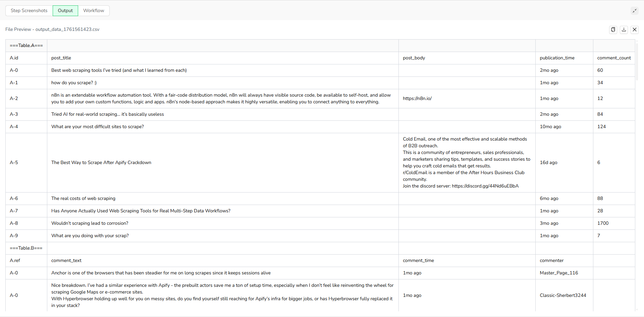Select the Output tab
This screenshot has height=317, width=644.
pos(65,10)
